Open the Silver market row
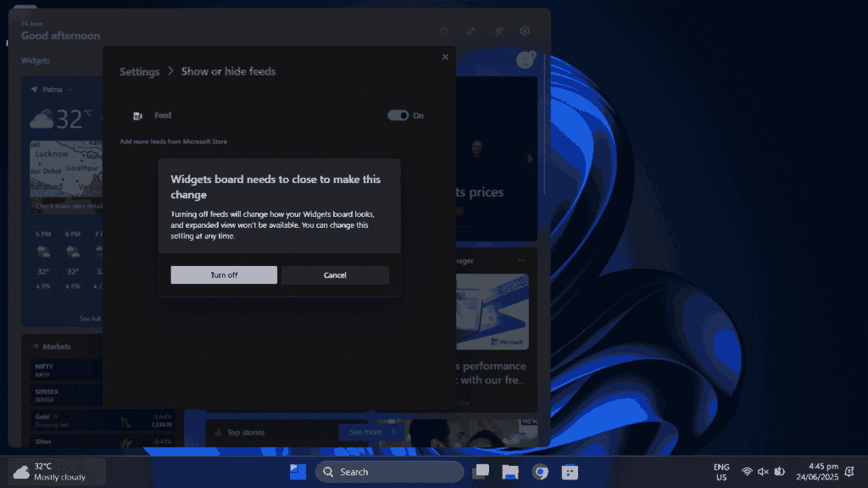The height and width of the screenshot is (488, 868). [x=103, y=441]
